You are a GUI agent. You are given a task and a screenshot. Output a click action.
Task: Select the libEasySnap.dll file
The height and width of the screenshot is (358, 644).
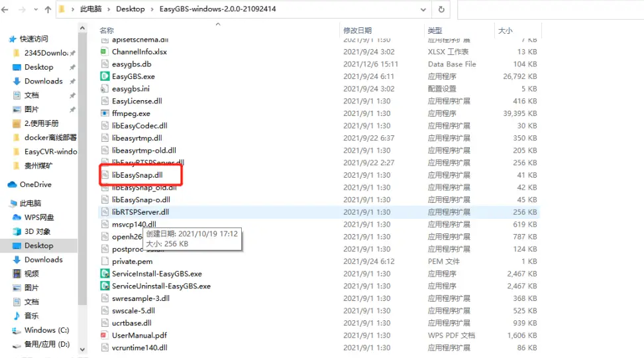[137, 175]
